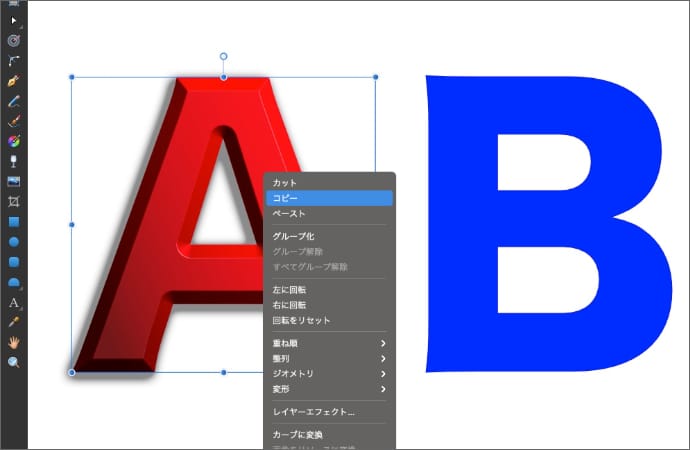Select the Artistic Text tool
This screenshot has height=450, width=690.
tap(14, 302)
